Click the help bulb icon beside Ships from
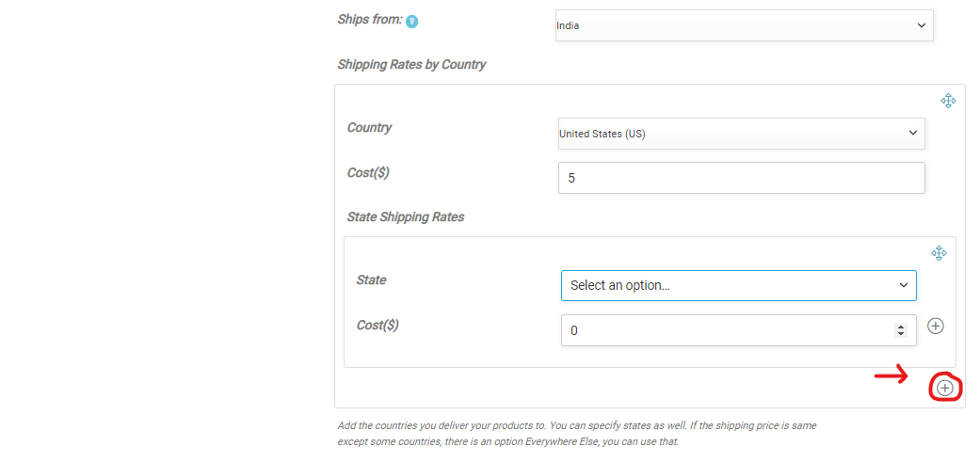This screenshot has height=463, width=980. [411, 22]
